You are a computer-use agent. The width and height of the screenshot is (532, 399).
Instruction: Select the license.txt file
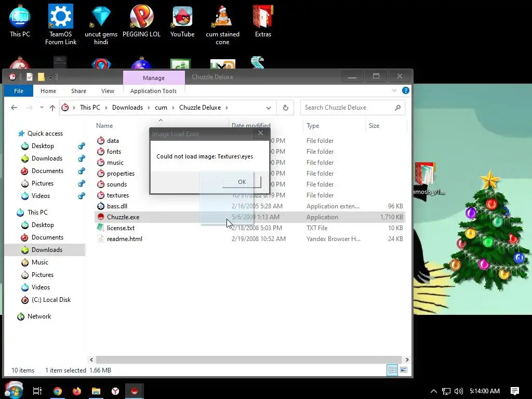pos(121,228)
